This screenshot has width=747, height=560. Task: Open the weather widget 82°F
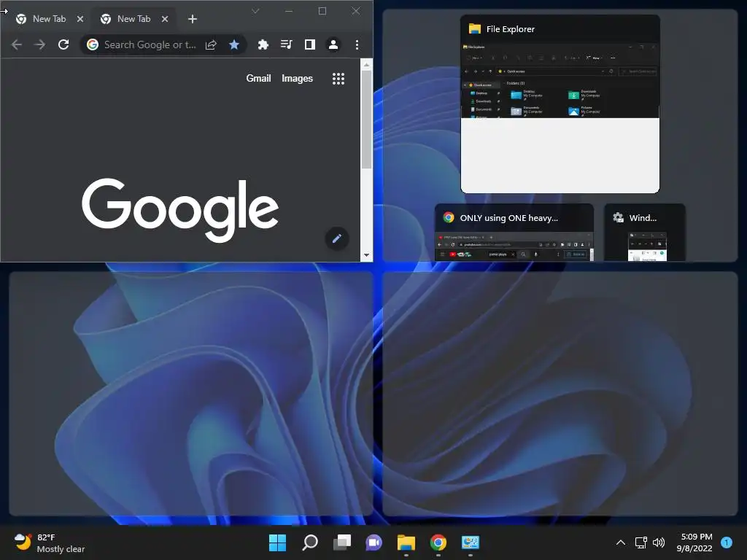(x=49, y=542)
